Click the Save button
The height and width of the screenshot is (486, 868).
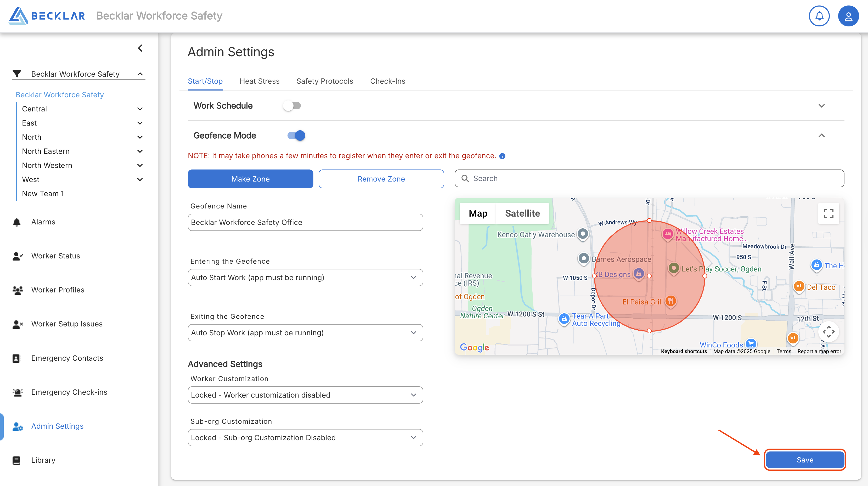pos(804,460)
